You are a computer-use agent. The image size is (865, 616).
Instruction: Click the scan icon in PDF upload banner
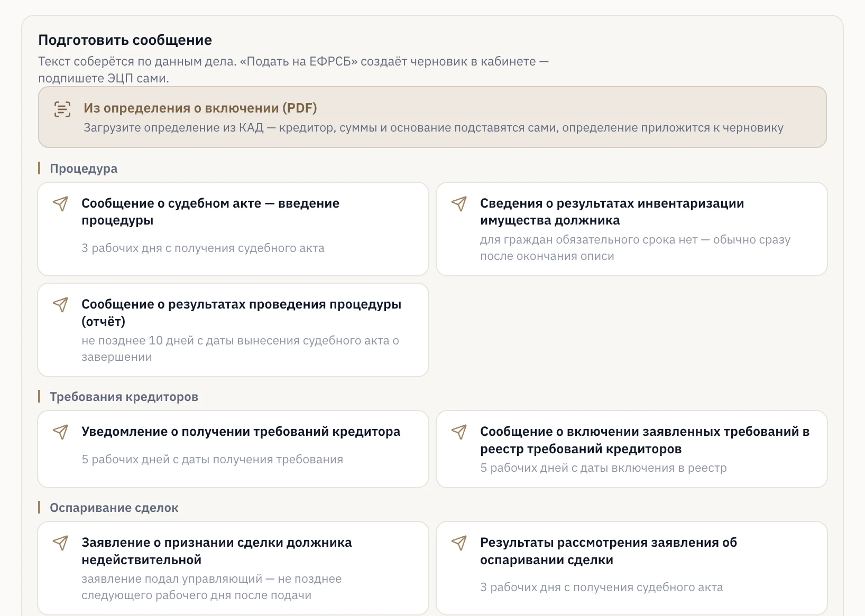tap(62, 109)
